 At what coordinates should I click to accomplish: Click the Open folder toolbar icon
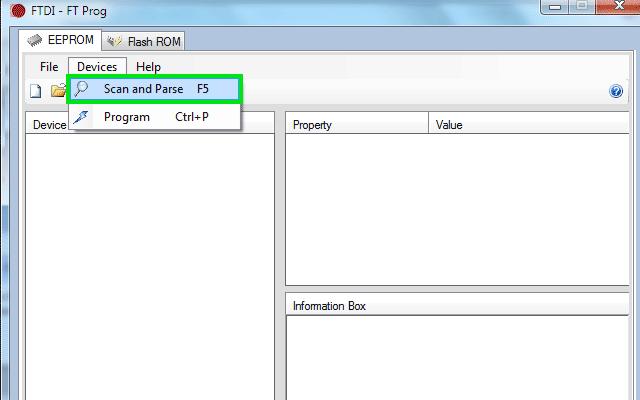(58, 91)
